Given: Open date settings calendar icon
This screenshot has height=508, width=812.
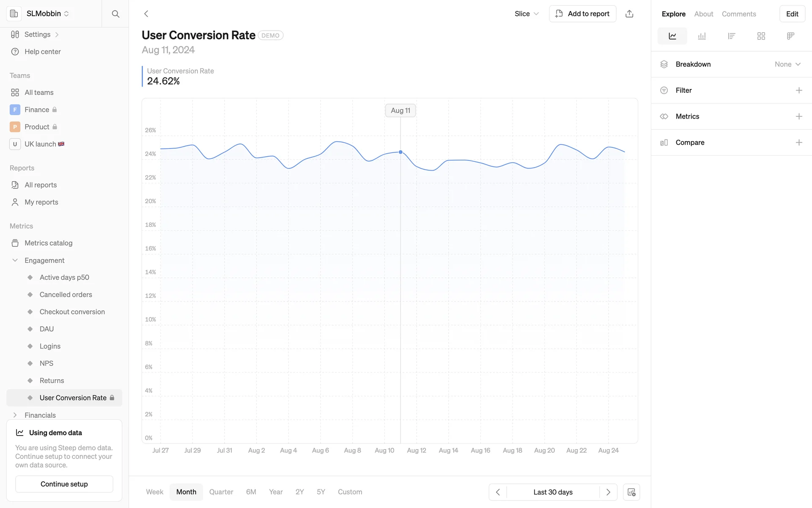Looking at the screenshot, I should 631,492.
